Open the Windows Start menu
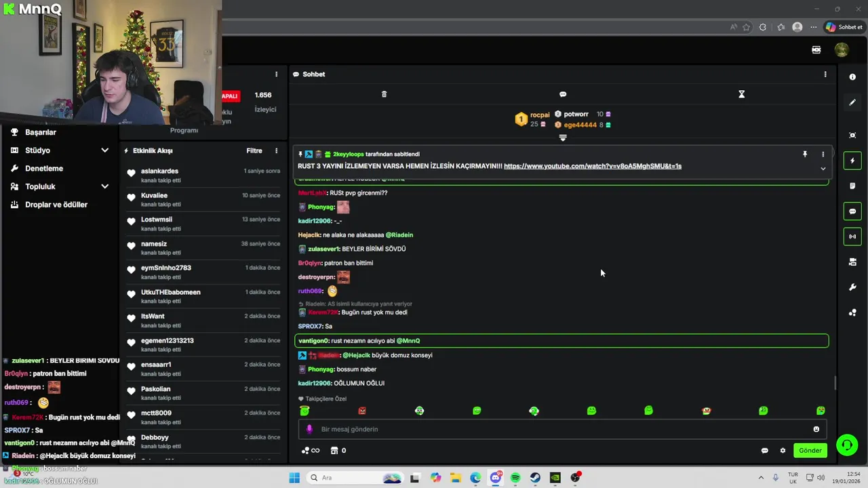This screenshot has height=488, width=868. (294, 478)
